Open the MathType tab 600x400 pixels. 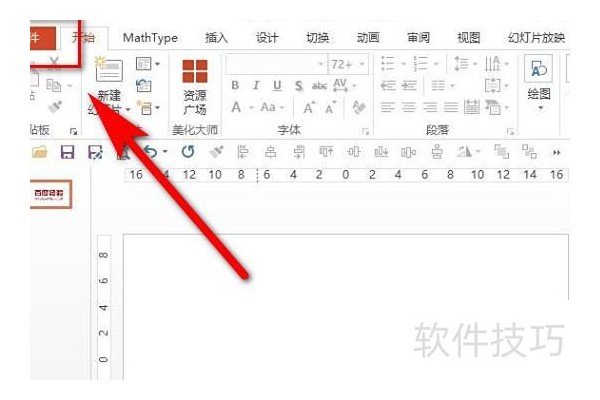(150, 38)
